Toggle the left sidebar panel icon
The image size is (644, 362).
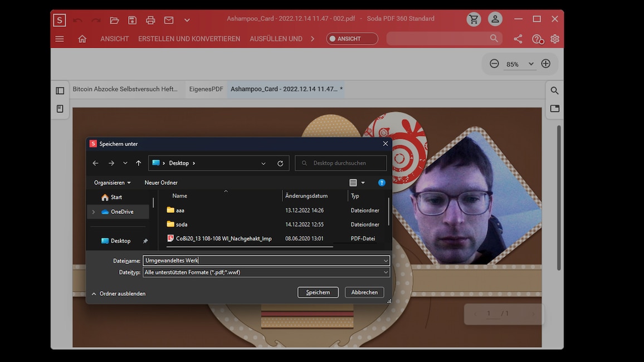(x=60, y=91)
